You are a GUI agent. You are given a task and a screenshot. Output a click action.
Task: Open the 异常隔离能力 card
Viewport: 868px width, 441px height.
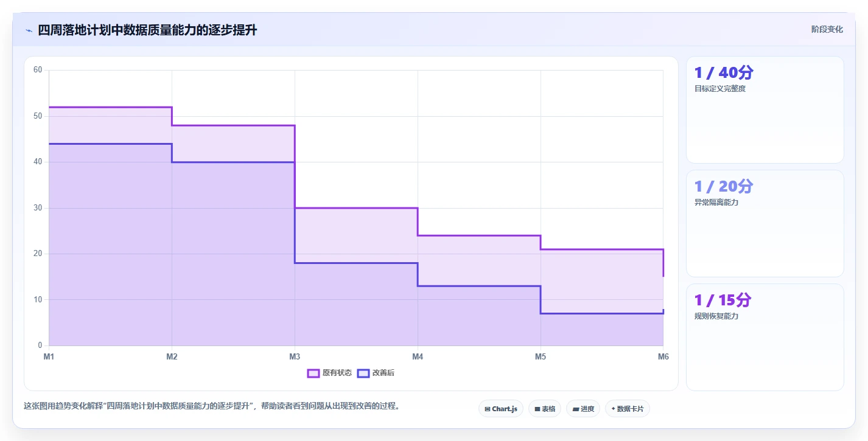[765, 224]
